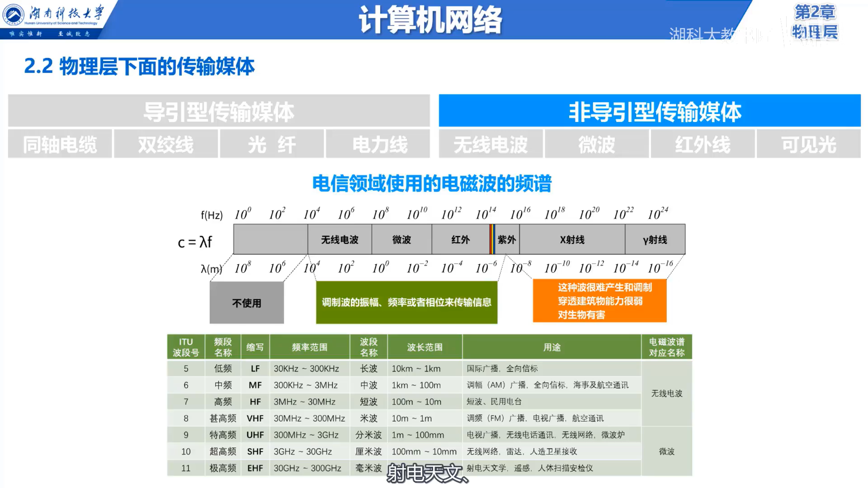Click the 1km ~ 100m wavelength cell
This screenshot has height=488, width=868.
[x=425, y=385]
